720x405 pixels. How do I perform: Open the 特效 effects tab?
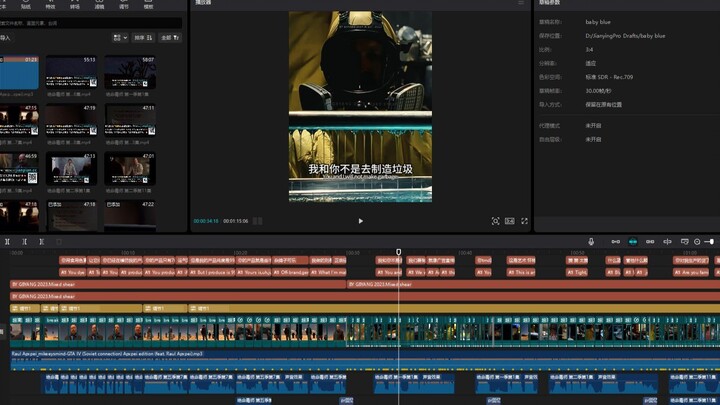click(50, 5)
